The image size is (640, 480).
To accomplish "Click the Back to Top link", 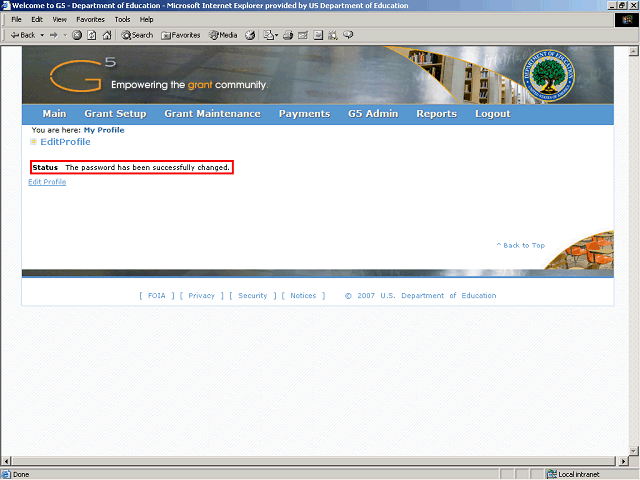I will click(x=521, y=245).
